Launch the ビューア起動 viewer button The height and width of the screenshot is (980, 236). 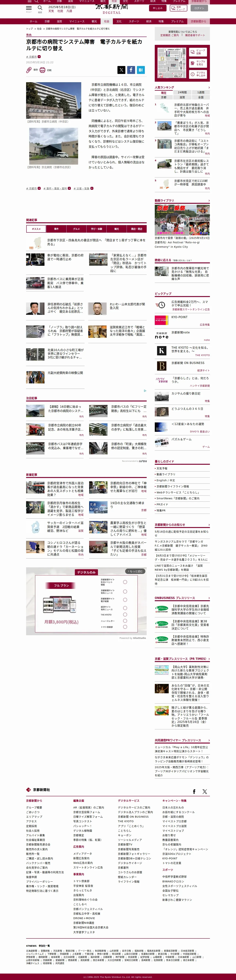[x=198, y=52]
